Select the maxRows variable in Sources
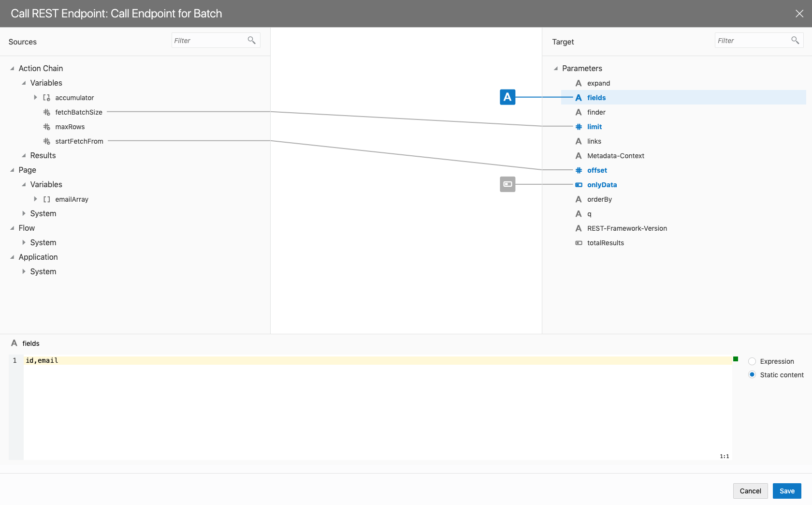The height and width of the screenshot is (505, 812). coord(70,127)
